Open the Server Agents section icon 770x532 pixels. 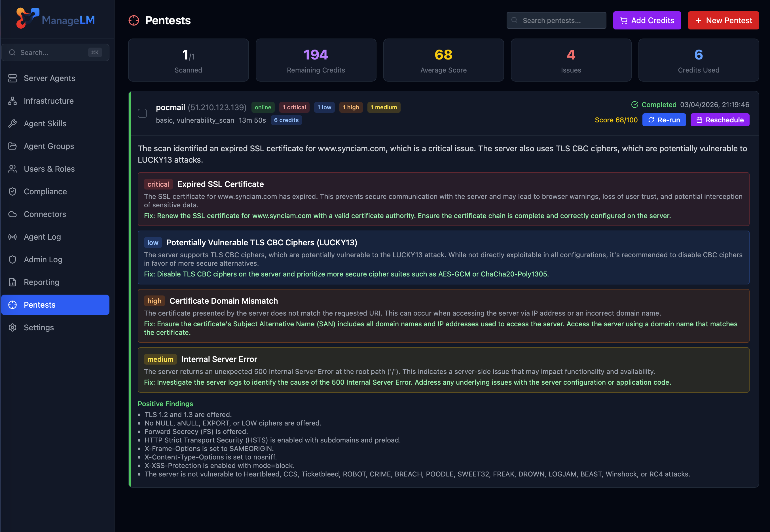coord(12,78)
